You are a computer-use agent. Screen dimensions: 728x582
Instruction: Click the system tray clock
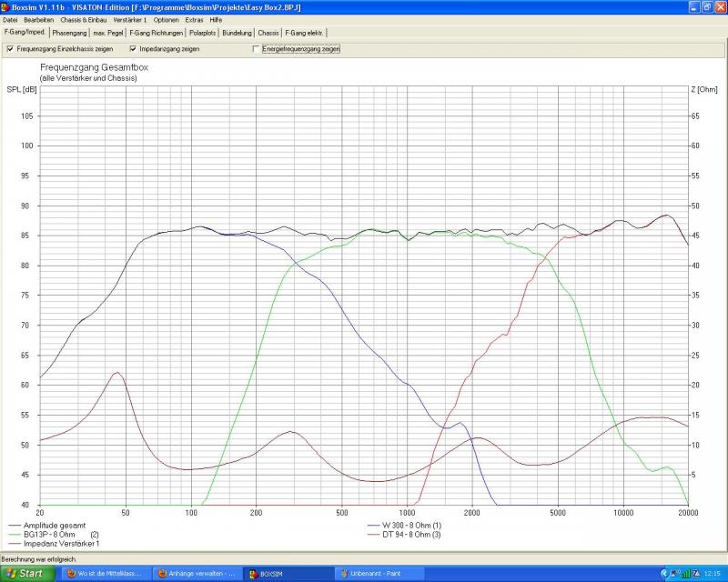point(712,574)
